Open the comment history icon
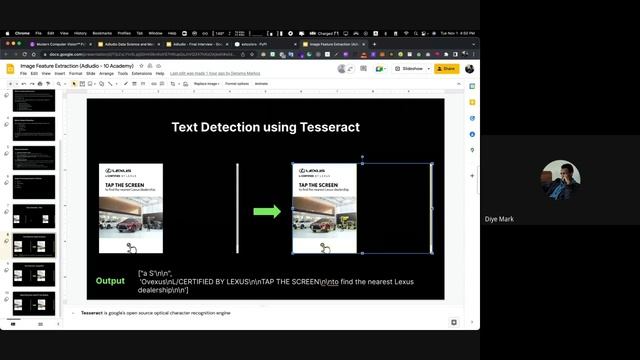Viewport: 640px width, 360px height. point(363,69)
